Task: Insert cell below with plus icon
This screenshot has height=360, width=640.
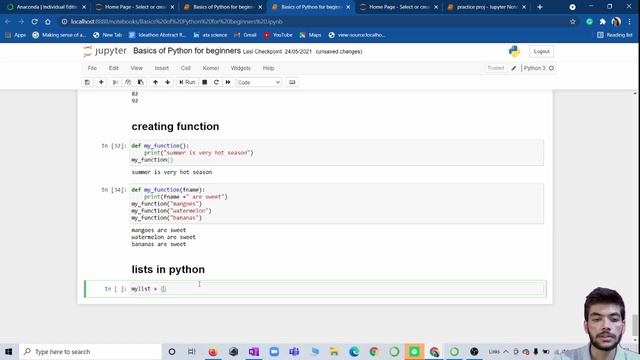Action: pyautogui.click(x=101, y=82)
